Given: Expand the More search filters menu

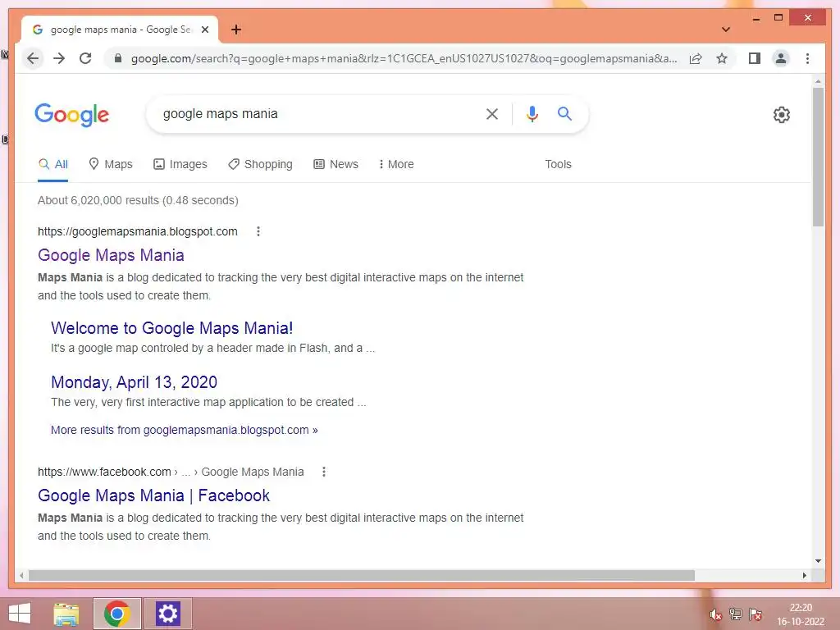Looking at the screenshot, I should (396, 164).
